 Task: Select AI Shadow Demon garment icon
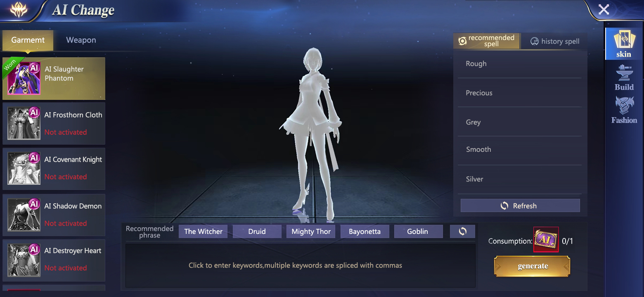[x=24, y=214]
